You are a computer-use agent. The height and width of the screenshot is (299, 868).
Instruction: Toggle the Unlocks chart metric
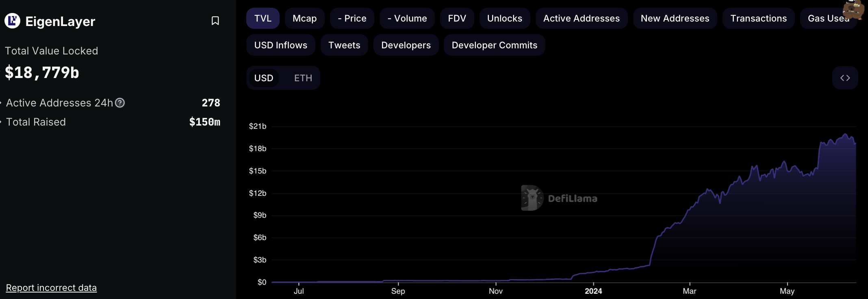coord(505,18)
